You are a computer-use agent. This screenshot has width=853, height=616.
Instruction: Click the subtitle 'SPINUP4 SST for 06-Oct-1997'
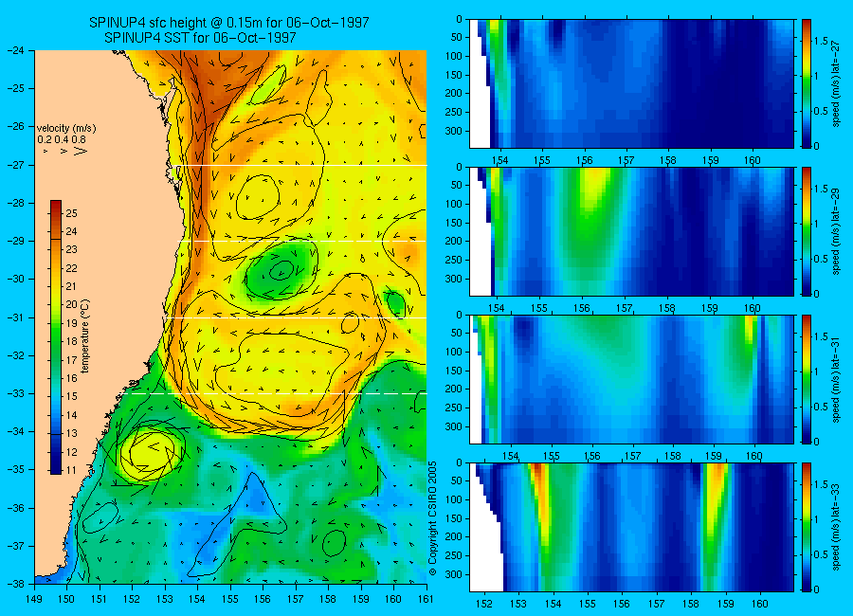click(x=200, y=38)
